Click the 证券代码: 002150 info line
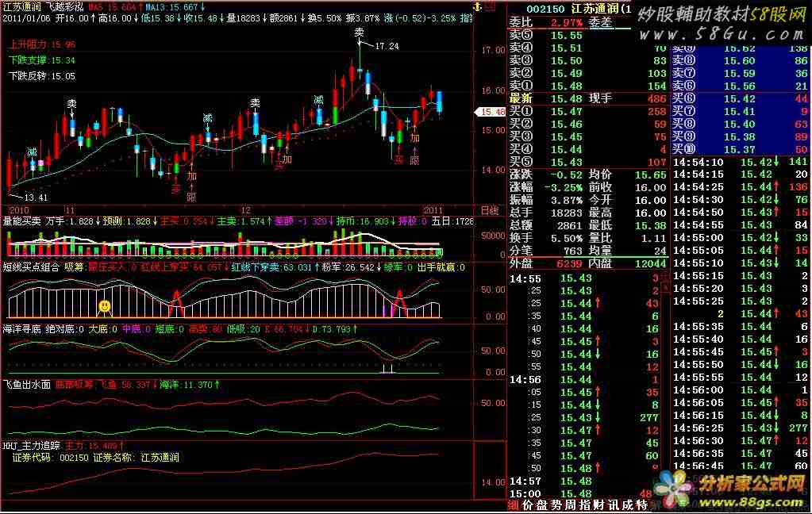The height and width of the screenshot is (514, 812). click(96, 458)
